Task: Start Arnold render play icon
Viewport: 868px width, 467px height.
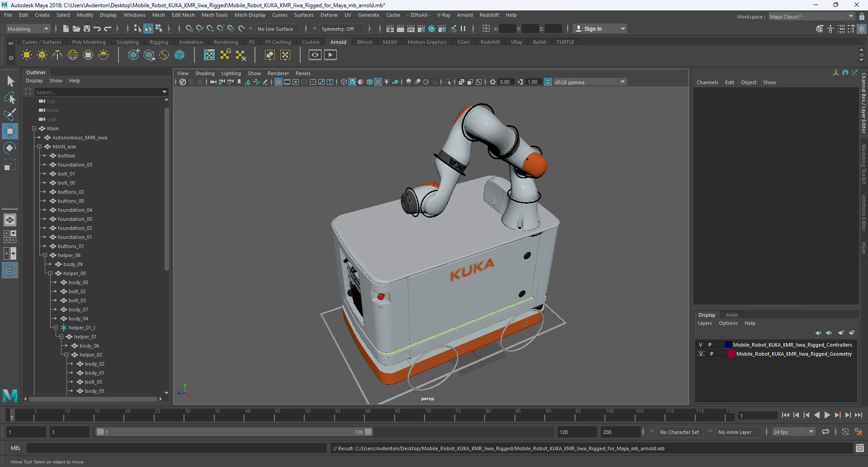Action: pyautogui.click(x=330, y=55)
